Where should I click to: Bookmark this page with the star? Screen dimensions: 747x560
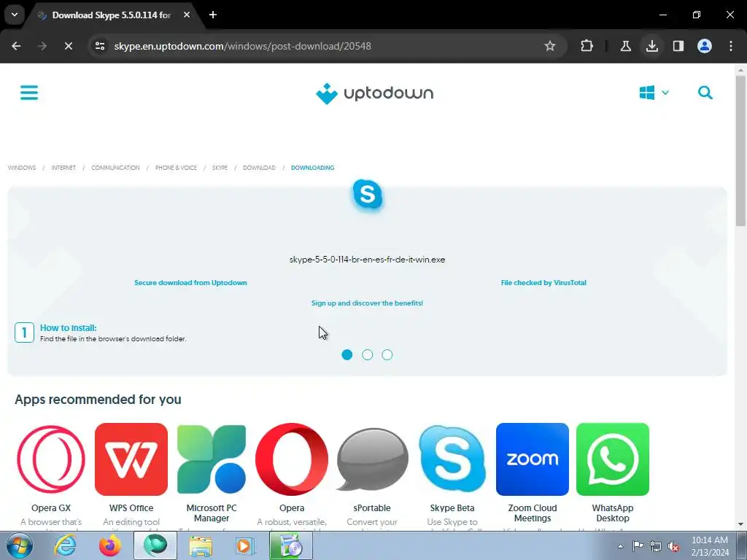coord(550,46)
